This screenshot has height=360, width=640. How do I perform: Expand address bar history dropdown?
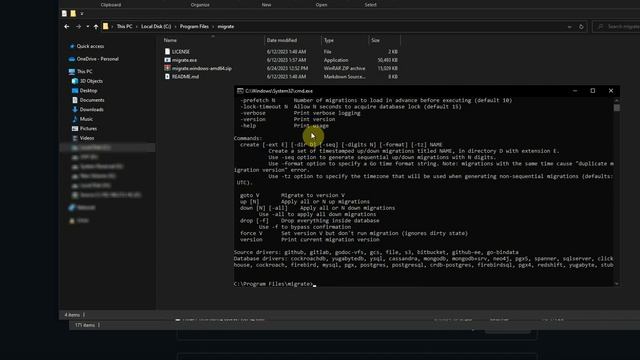pyautogui.click(x=569, y=27)
